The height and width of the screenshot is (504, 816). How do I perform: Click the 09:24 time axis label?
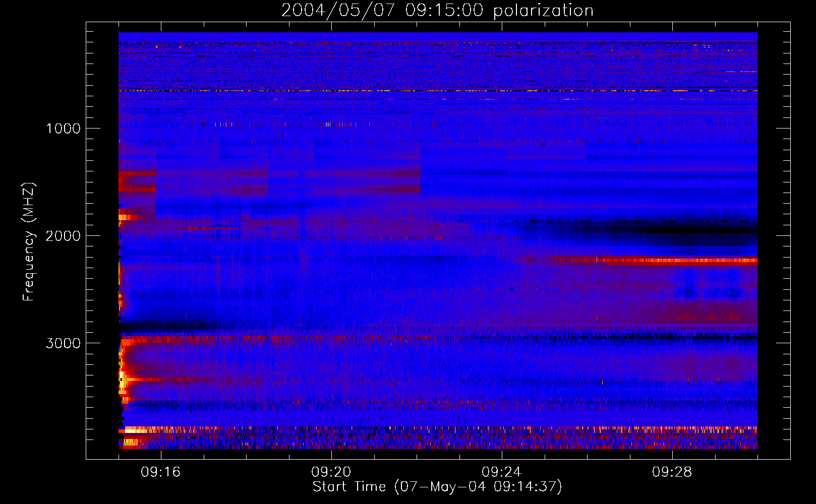tap(502, 472)
